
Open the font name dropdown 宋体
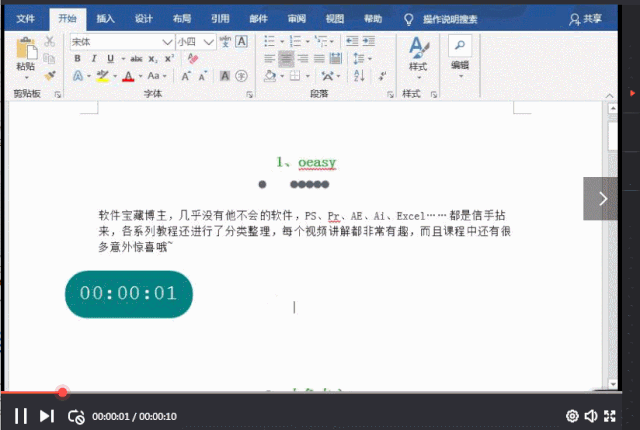click(x=117, y=42)
